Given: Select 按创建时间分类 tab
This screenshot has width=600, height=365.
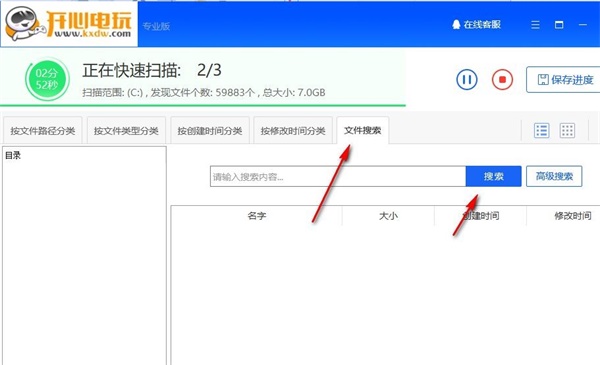Looking at the screenshot, I should pyautogui.click(x=210, y=131).
